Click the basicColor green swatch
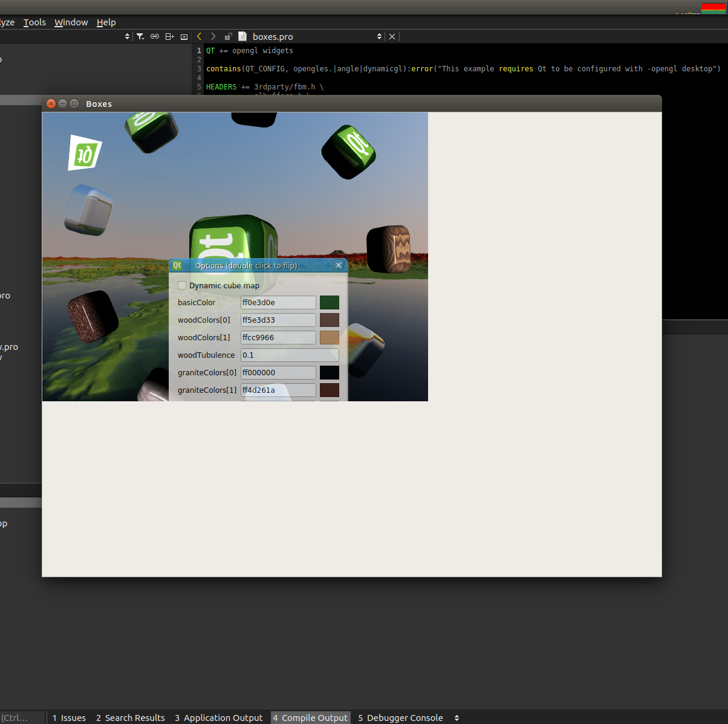This screenshot has height=724, width=728. click(330, 302)
